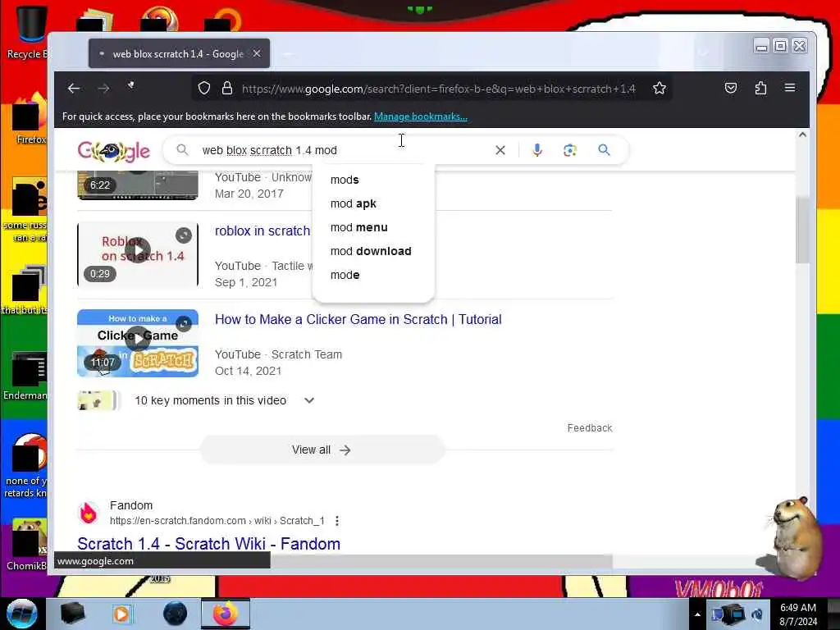Play the 6:22 video thumbnail
The height and width of the screenshot is (630, 840).
(138, 185)
